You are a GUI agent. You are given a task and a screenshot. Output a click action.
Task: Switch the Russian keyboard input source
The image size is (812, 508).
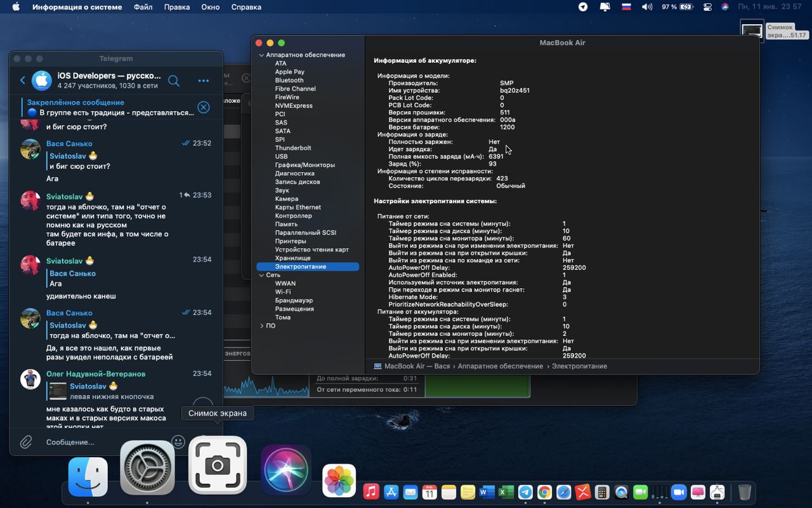pos(626,7)
